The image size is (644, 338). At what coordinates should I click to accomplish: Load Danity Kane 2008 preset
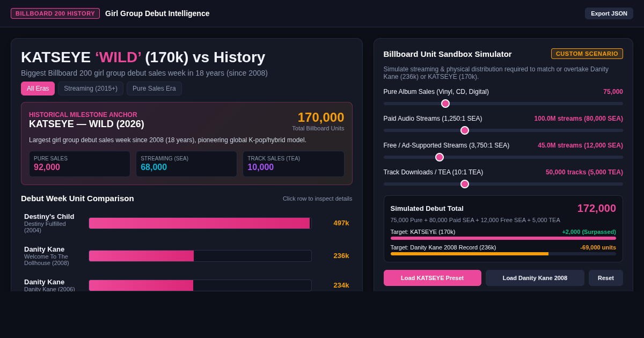tap(535, 278)
